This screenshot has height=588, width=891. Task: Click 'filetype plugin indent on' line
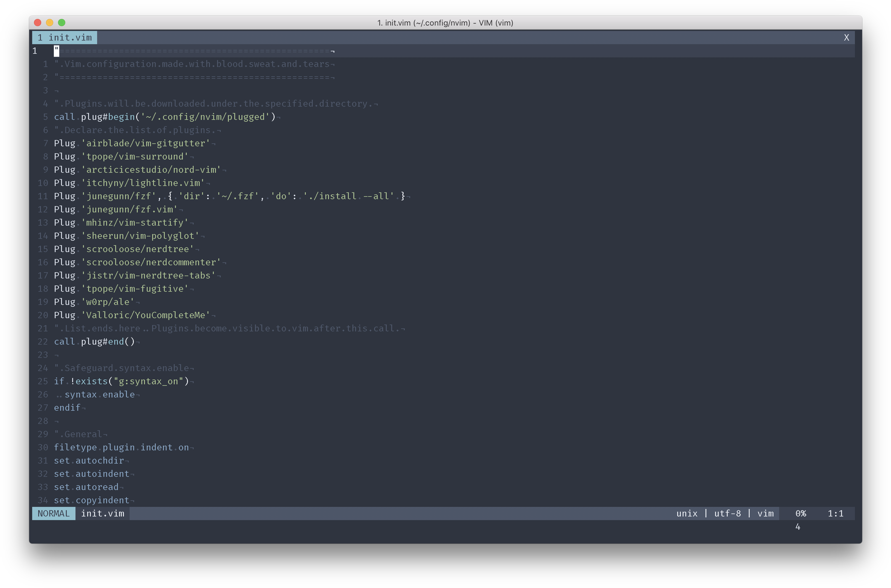point(121,447)
